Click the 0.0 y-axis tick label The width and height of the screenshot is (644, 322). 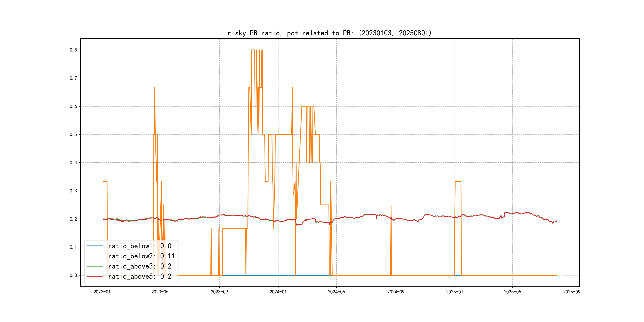pyautogui.click(x=73, y=275)
